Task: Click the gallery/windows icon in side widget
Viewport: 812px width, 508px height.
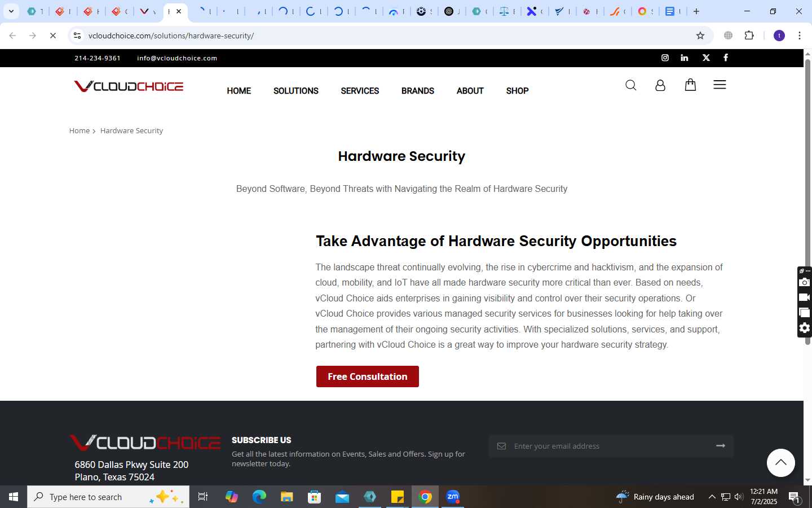Action: coord(805,313)
